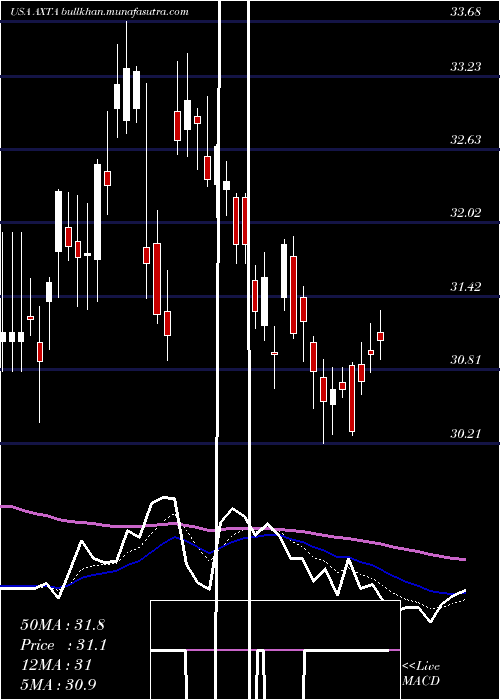The width and height of the screenshot is (500, 700).
Task: Click the 30.21 price level label
Action: [466, 433]
